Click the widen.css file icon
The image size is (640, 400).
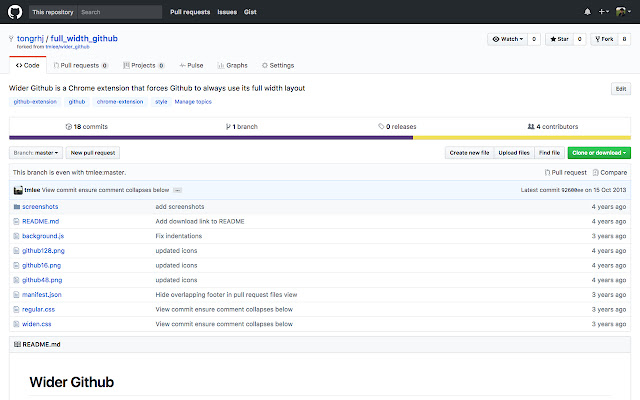(16, 324)
